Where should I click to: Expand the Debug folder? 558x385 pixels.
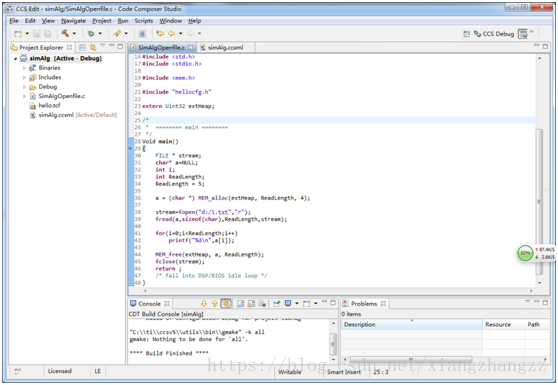24,87
